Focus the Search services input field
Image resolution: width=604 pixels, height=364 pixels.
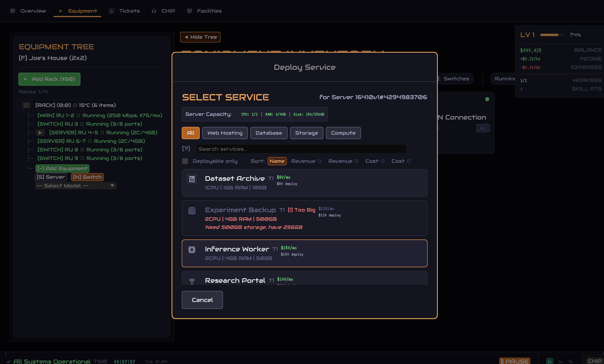click(301, 149)
